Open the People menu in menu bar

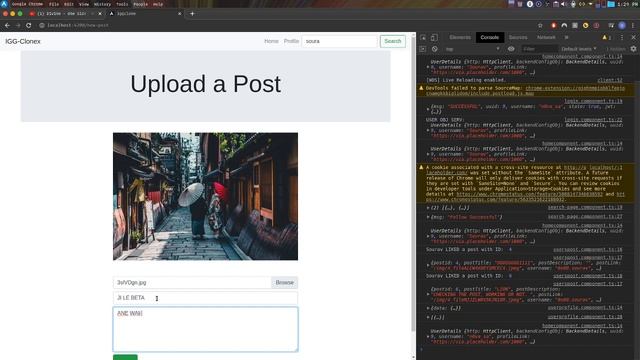pyautogui.click(x=140, y=4)
